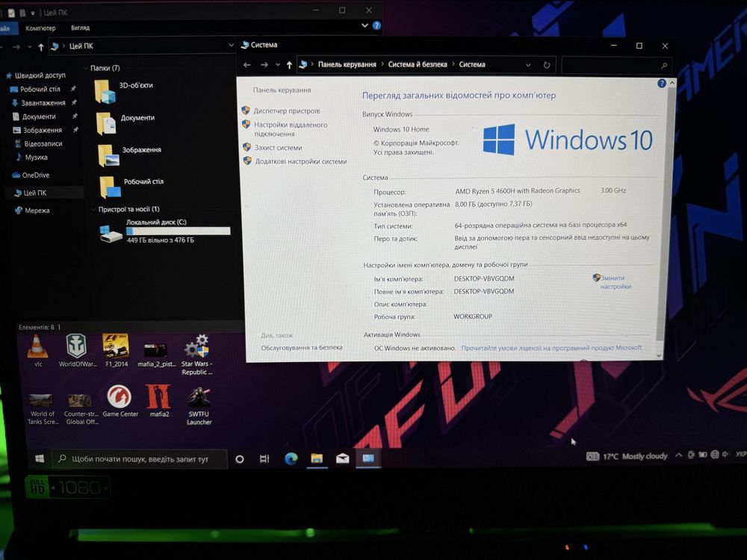
Task: Click the taskbar search box
Action: click(139, 459)
